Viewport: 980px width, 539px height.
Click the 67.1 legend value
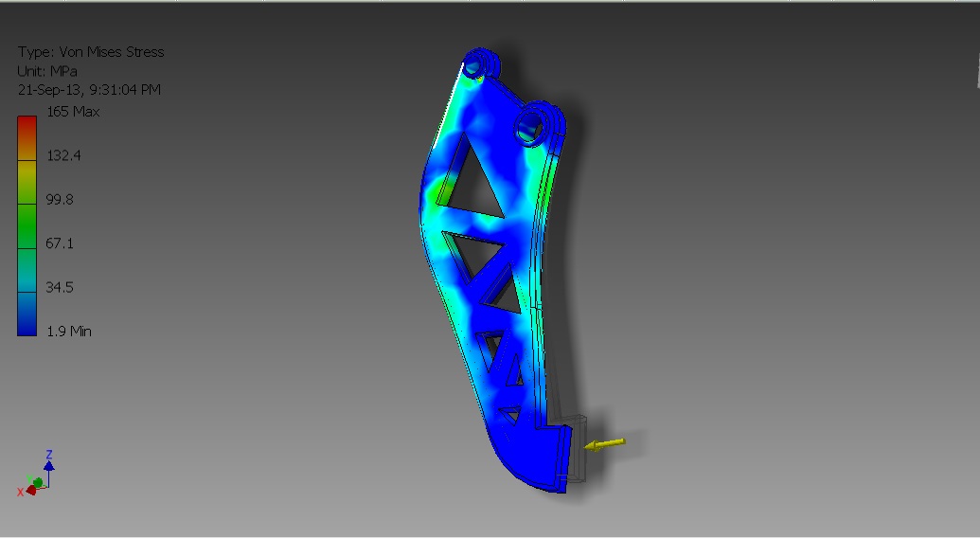click(x=60, y=243)
